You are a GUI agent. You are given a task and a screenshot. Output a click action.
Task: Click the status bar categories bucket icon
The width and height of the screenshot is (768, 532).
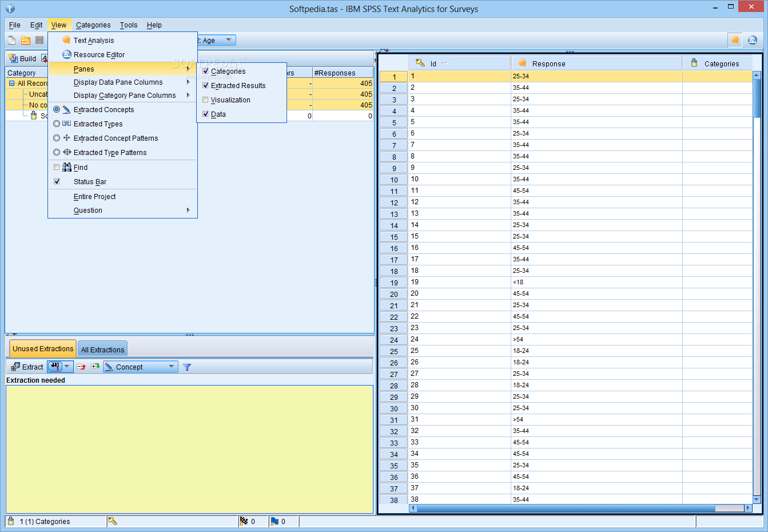pos(11,521)
